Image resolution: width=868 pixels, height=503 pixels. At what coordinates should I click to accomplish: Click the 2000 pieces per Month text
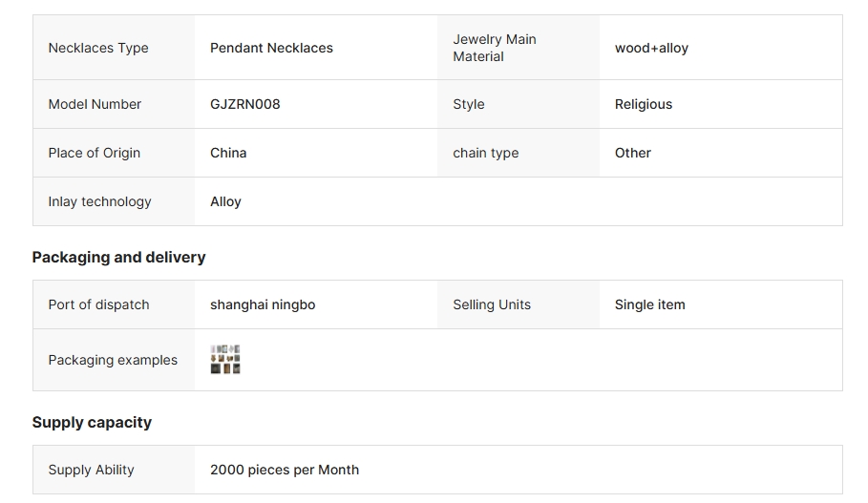pyautogui.click(x=285, y=470)
